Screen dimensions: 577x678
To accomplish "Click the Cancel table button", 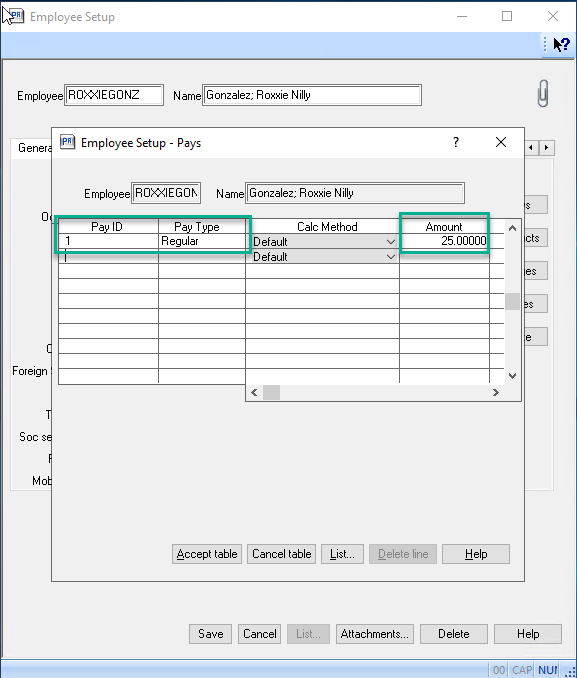I will point(282,554).
